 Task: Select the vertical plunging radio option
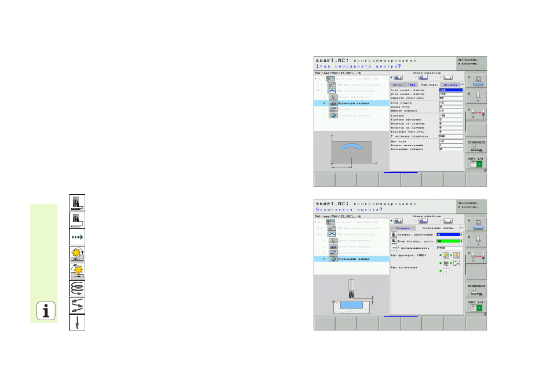pos(441,271)
